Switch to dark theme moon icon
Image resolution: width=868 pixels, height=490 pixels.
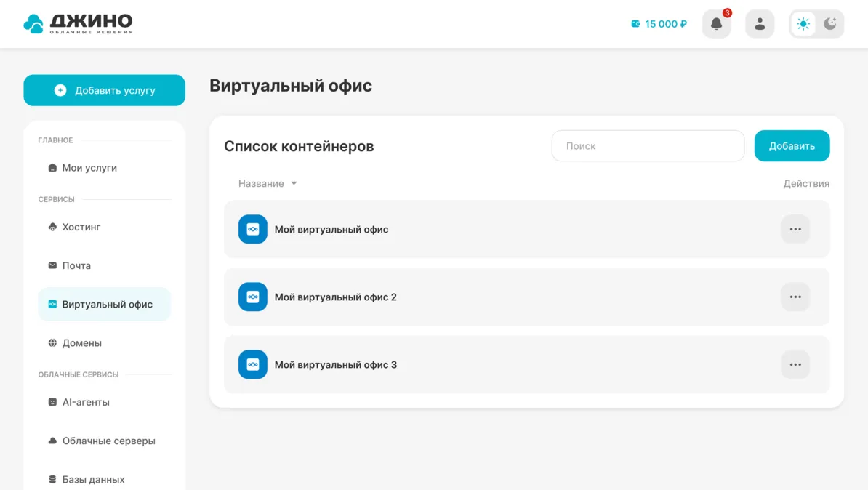829,24
